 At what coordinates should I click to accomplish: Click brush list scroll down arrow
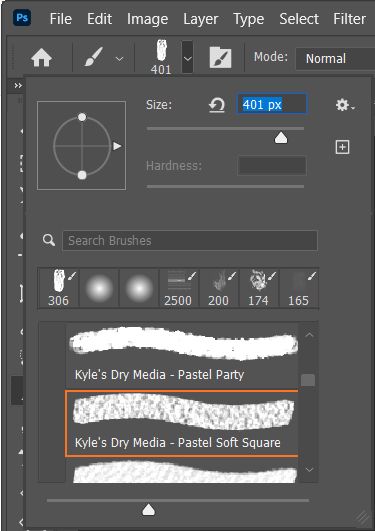(309, 469)
